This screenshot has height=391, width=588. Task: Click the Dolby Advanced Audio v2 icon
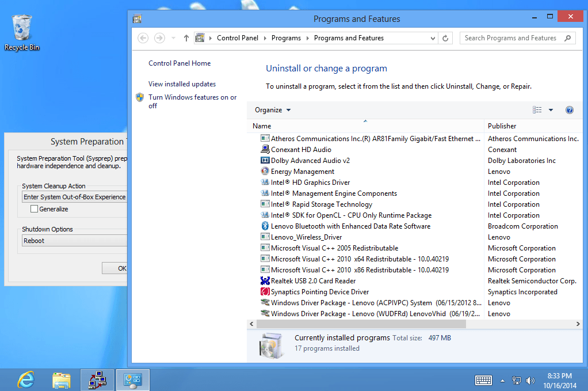tap(265, 160)
